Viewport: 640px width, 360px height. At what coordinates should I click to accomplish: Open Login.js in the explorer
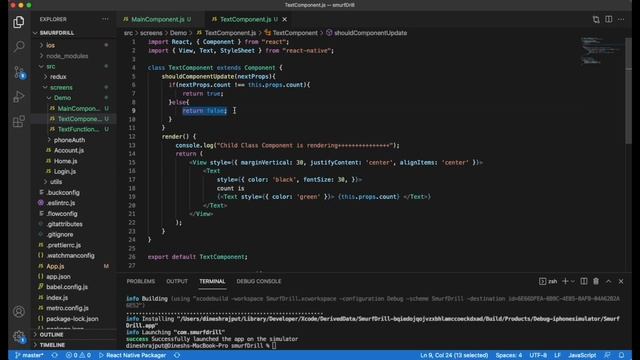[x=64, y=171]
